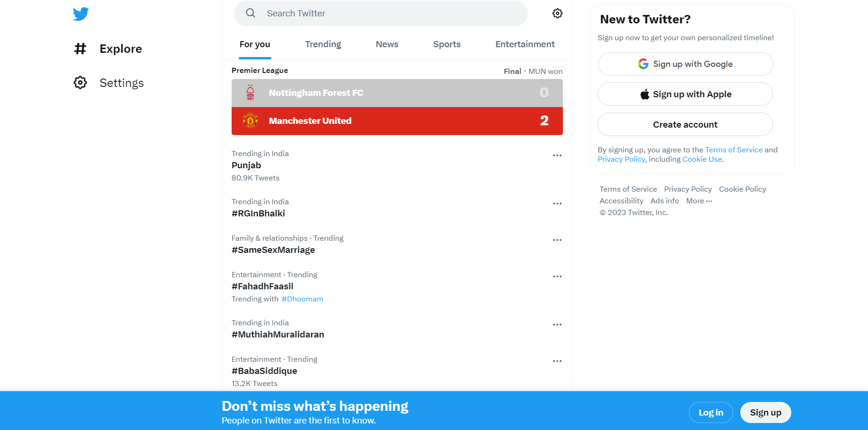Click the 'New to Twitter?' heading
The width and height of the screenshot is (868, 430).
pos(645,19)
